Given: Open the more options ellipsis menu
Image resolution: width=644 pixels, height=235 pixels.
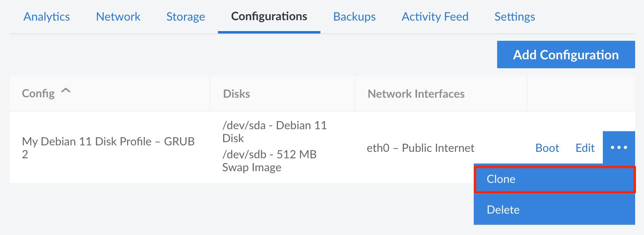Looking at the screenshot, I should (618, 148).
